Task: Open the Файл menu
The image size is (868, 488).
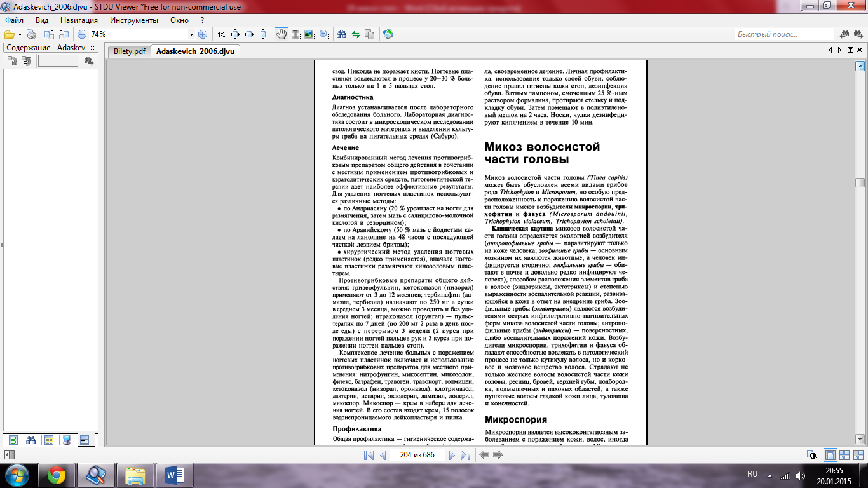Action: click(x=15, y=20)
